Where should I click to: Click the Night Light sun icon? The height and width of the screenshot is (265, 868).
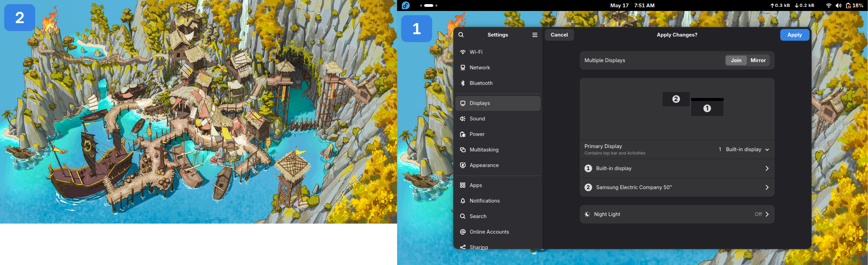(587, 214)
